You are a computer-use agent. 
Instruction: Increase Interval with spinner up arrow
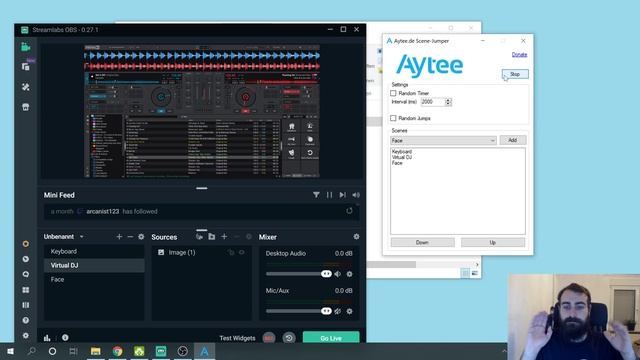[448, 100]
